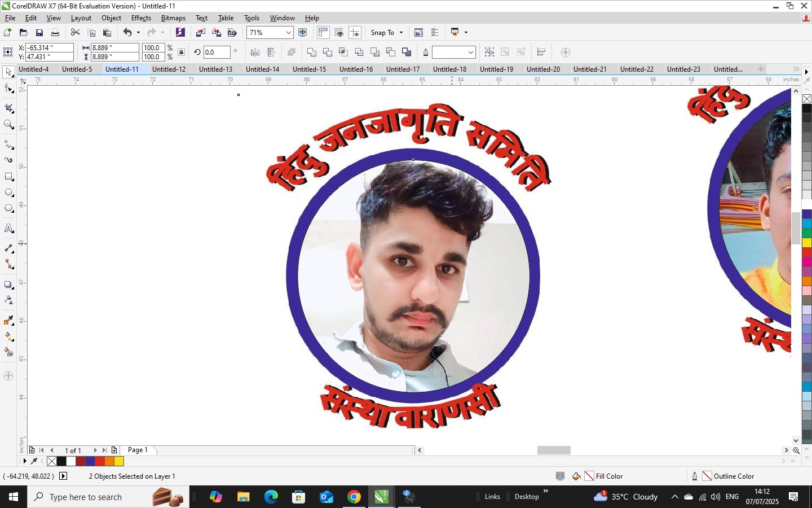
Task: Select the Pick tool
Action: tap(8, 72)
